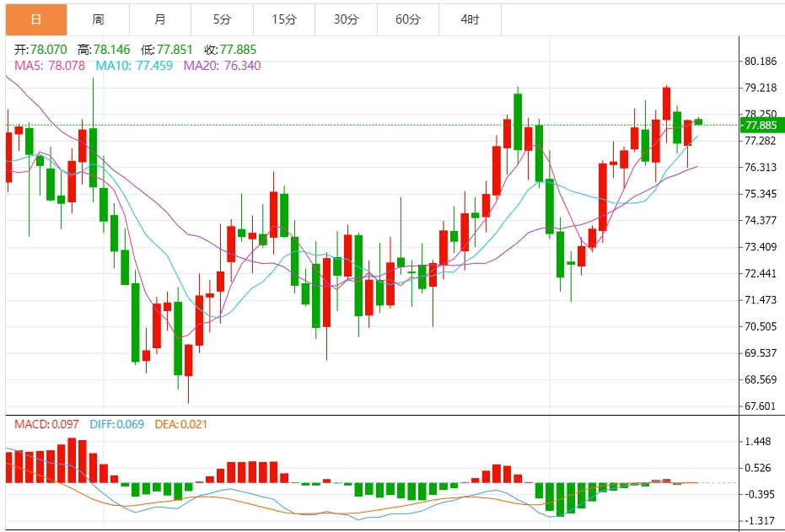Select the 日 daily chart tab

coord(36,19)
